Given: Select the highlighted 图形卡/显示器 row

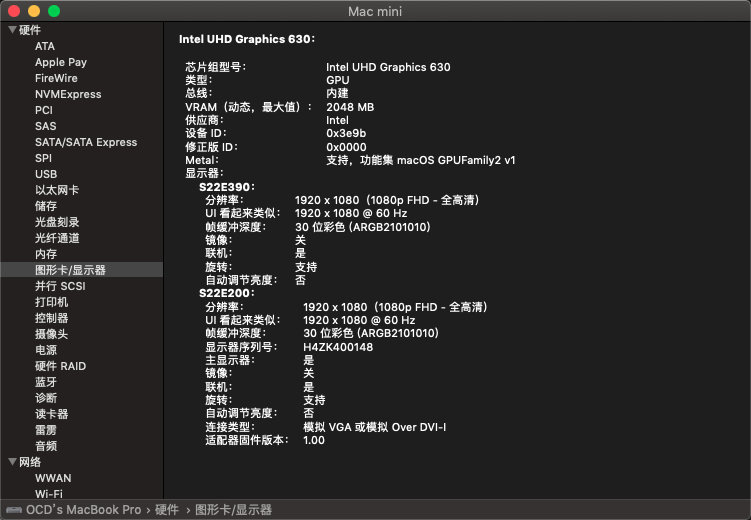Looking at the screenshot, I should pyautogui.click(x=82, y=270).
